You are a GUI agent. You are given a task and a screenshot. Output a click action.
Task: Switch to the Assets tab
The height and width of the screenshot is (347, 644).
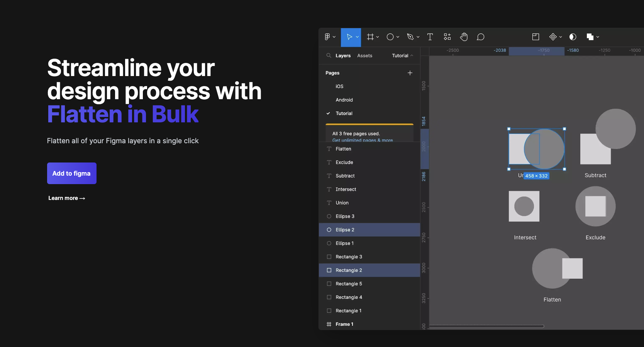365,56
